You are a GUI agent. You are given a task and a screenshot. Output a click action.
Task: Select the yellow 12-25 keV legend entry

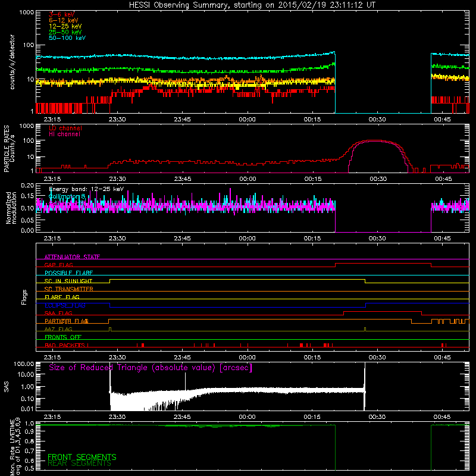[x=65, y=26]
